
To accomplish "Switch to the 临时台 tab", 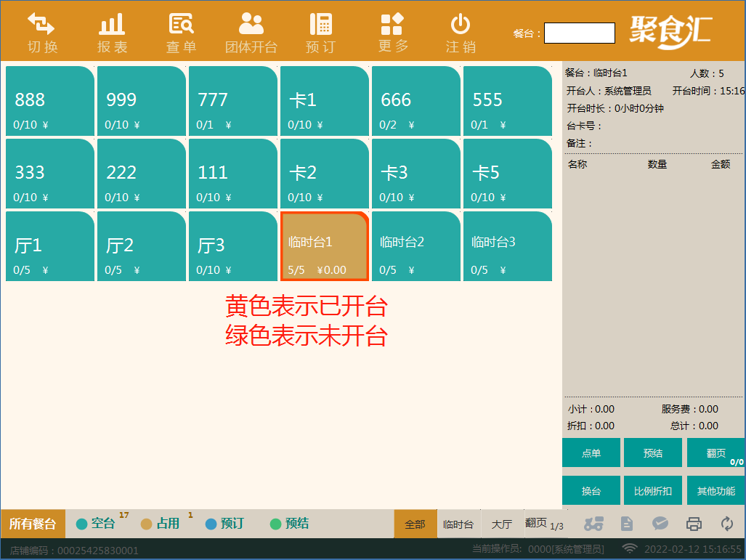I will pos(458,523).
